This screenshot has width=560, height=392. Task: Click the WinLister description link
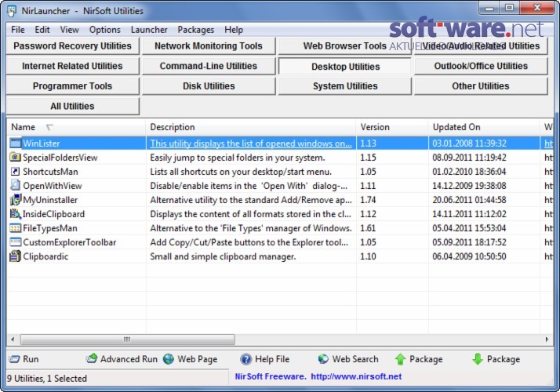tap(251, 143)
